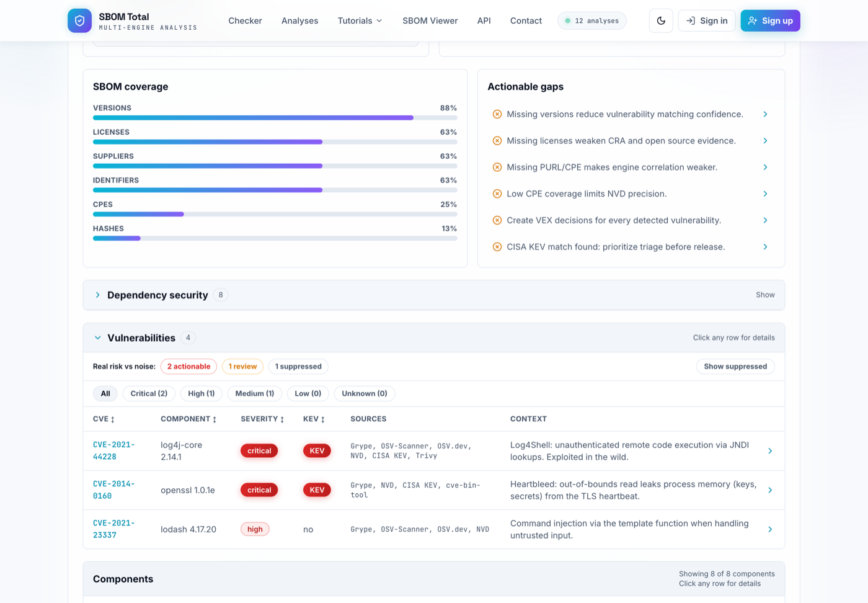This screenshot has width=868, height=603.
Task: Open the API nav link
Action: click(x=484, y=20)
